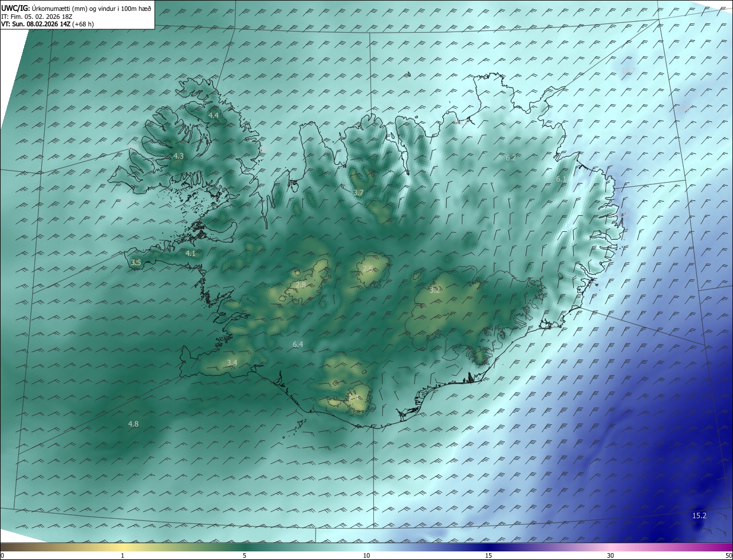Click the 5 tick on the color scale

pyautogui.click(x=245, y=555)
